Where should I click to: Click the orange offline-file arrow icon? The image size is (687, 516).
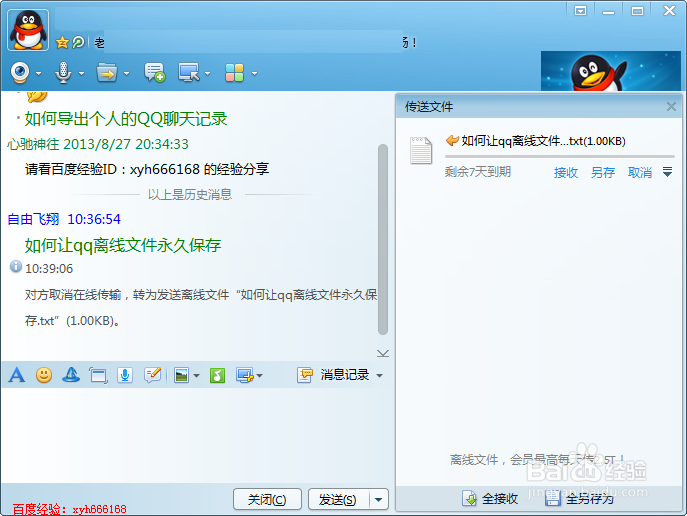pos(452,141)
